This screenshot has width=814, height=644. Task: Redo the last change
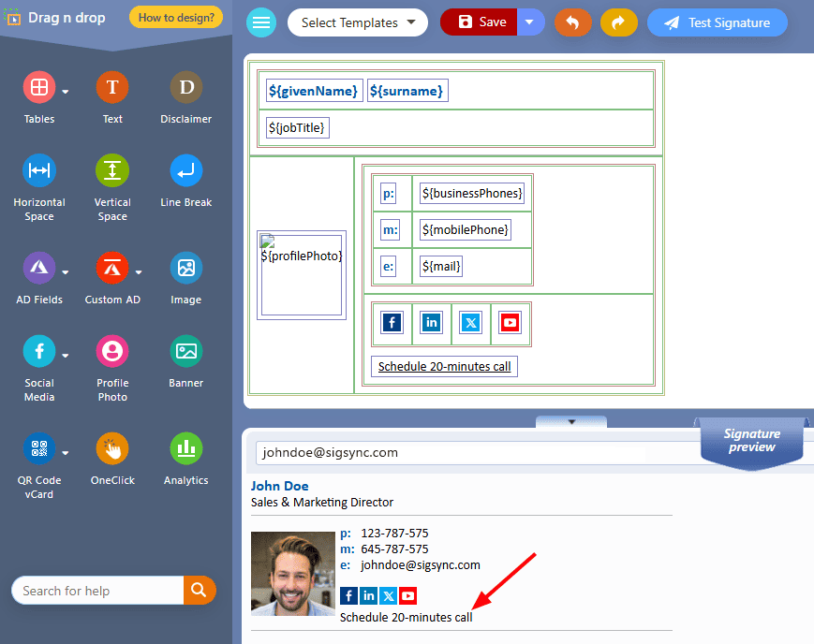pos(619,22)
